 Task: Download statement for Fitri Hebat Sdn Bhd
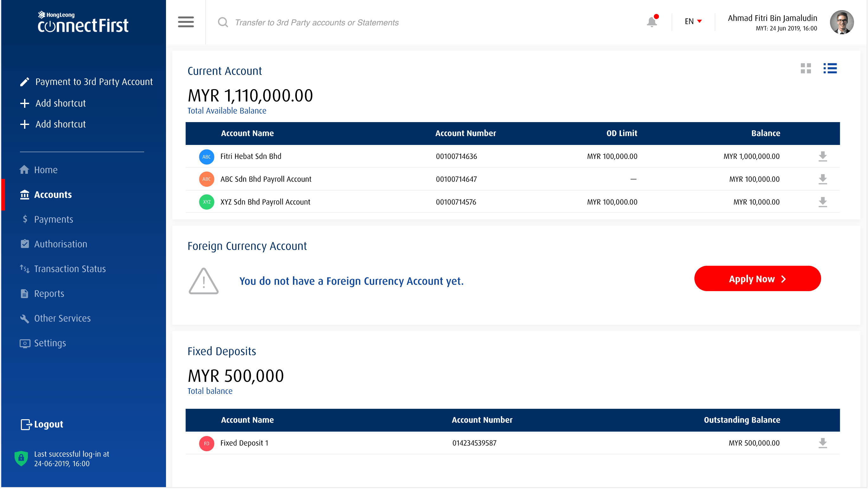[x=823, y=156]
